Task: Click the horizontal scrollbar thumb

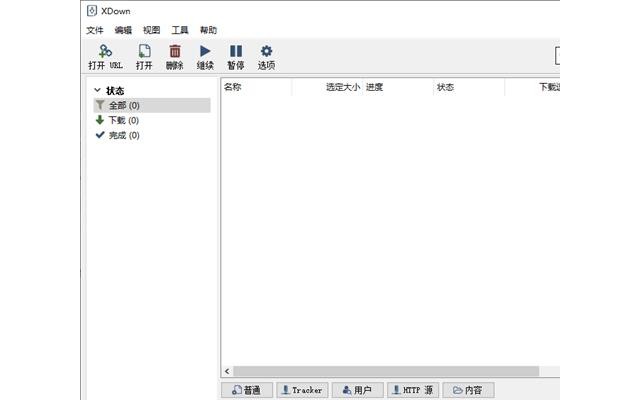Action: 386,371
